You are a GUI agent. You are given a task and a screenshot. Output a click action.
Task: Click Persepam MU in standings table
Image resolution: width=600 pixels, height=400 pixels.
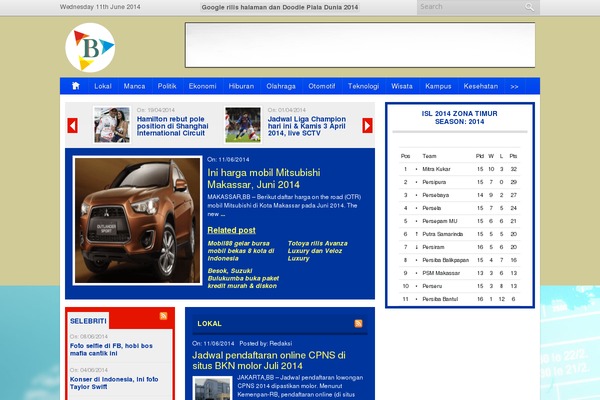pyautogui.click(x=440, y=221)
